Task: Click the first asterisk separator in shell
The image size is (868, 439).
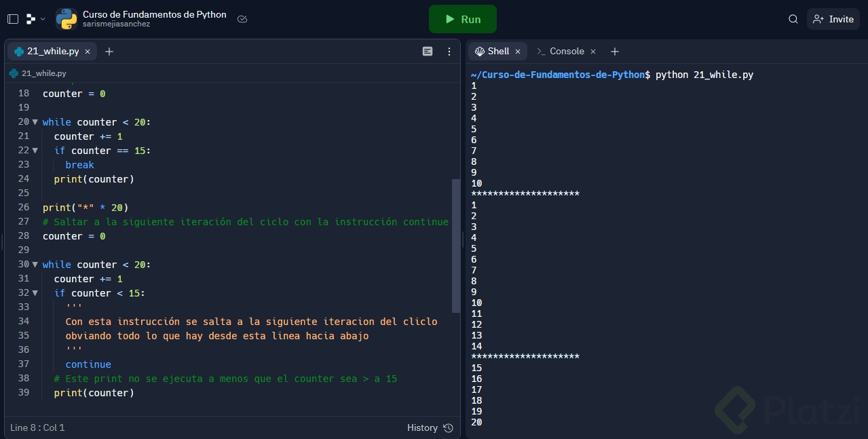Action: pos(525,194)
